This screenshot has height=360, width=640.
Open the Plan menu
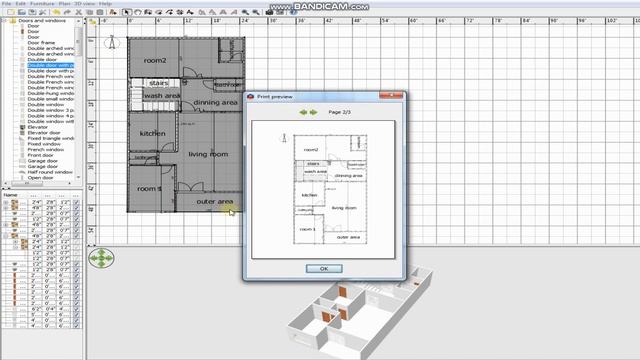tap(64, 4)
